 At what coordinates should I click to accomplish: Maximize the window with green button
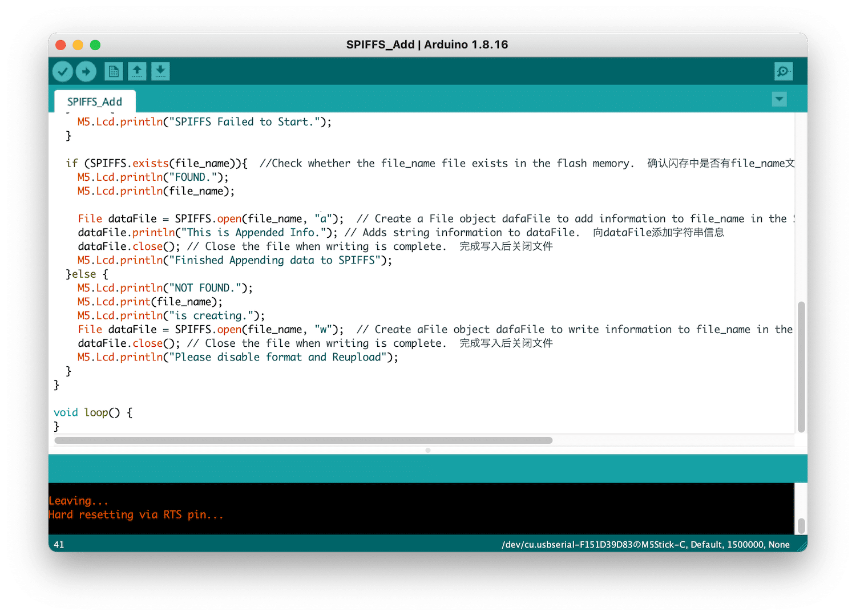click(x=95, y=44)
